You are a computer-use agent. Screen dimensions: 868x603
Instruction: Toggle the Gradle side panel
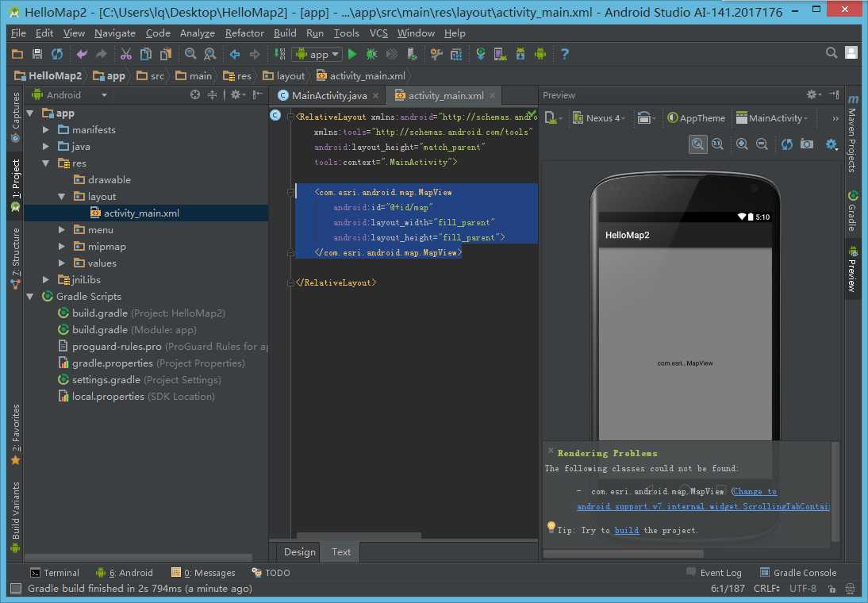853,211
